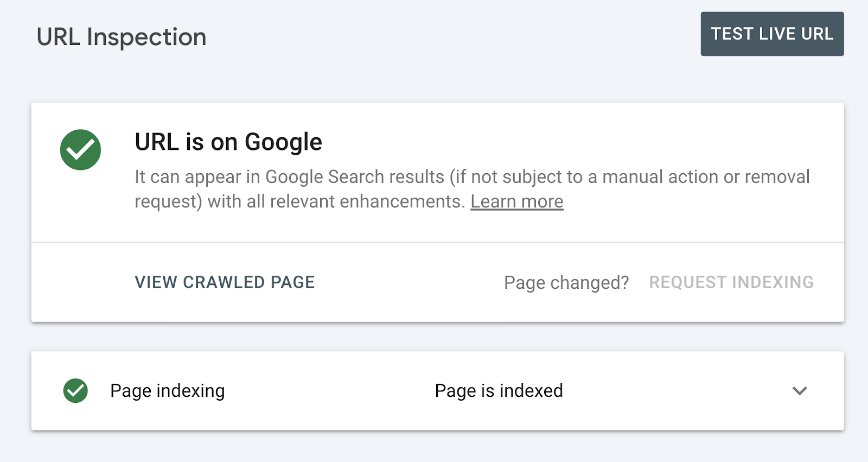Click the TEST LIVE URL button
Screen dimensions: 868x462
click(x=772, y=34)
